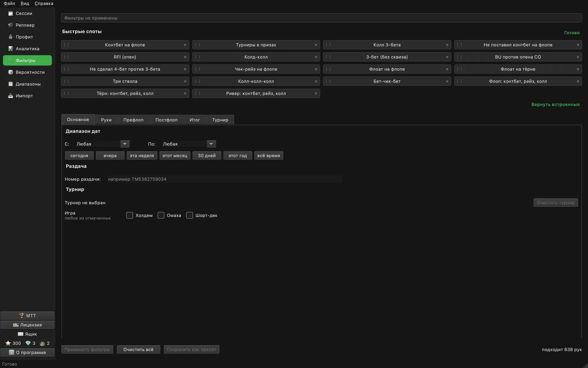
Task: Open the Сессии sidebar section
Action: (27, 13)
